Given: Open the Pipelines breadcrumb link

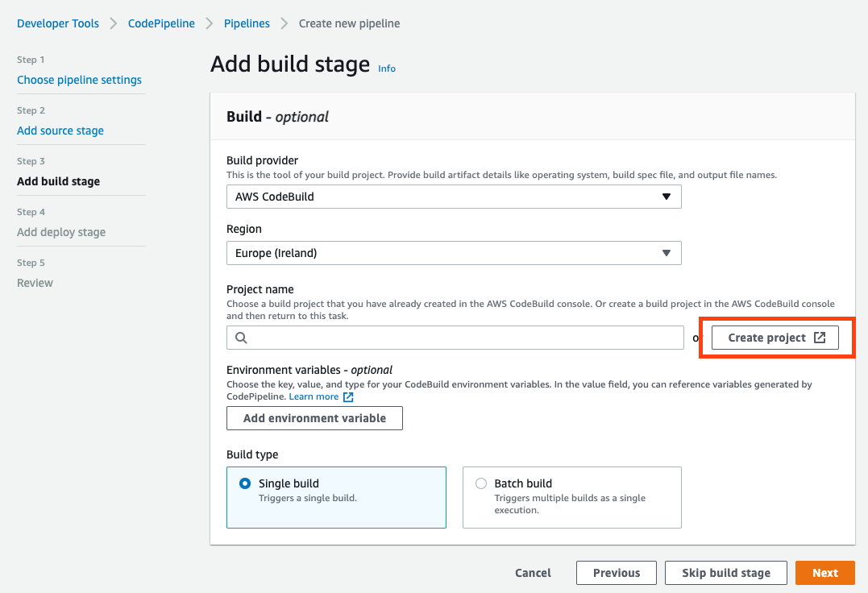Looking at the screenshot, I should click(247, 23).
